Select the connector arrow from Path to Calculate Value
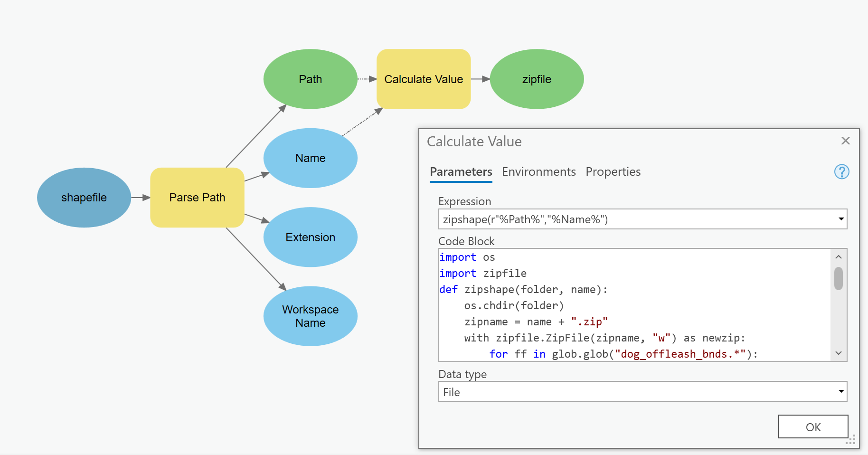This screenshot has width=868, height=455. [366, 79]
